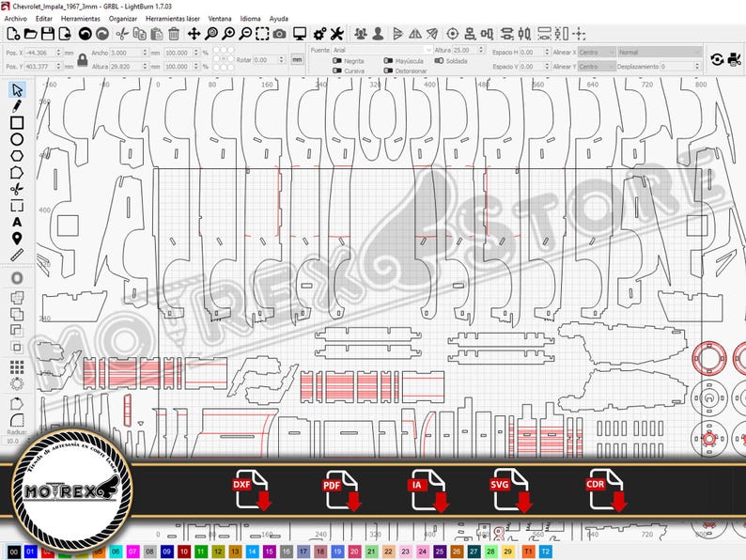746x560 pixels.
Task: Click the Zoom in magnifier
Action: coord(228,34)
